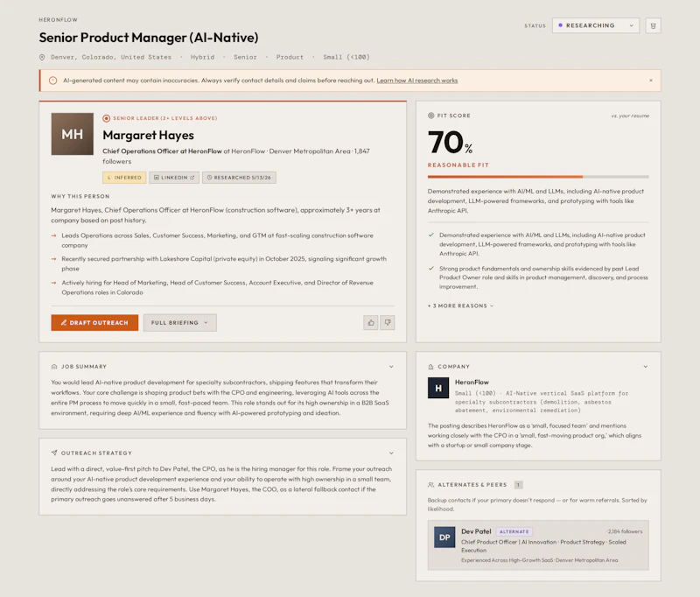The image size is (700, 597).
Task: Click Margaret Hayes name heading
Action: click(148, 135)
